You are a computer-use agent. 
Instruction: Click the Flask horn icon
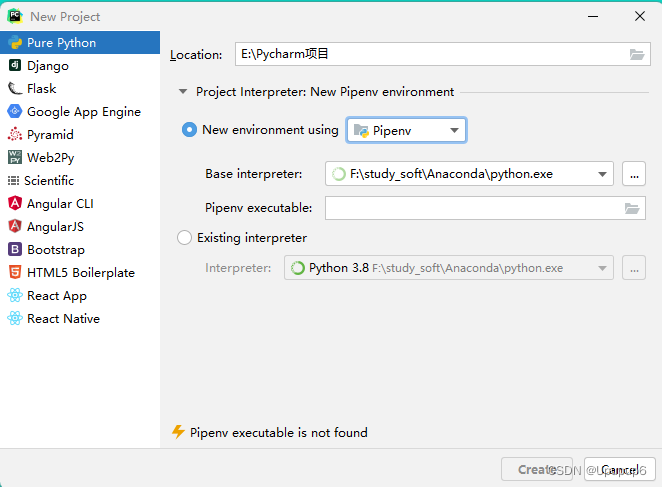(x=15, y=88)
